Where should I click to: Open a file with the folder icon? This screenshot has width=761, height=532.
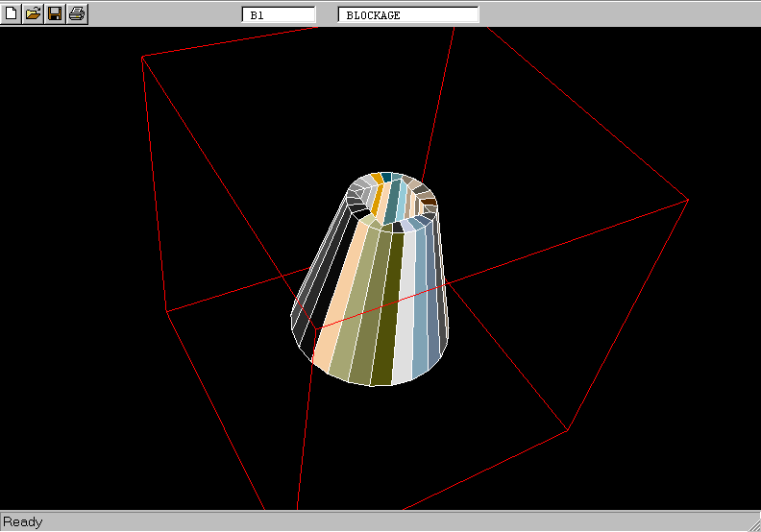click(34, 13)
